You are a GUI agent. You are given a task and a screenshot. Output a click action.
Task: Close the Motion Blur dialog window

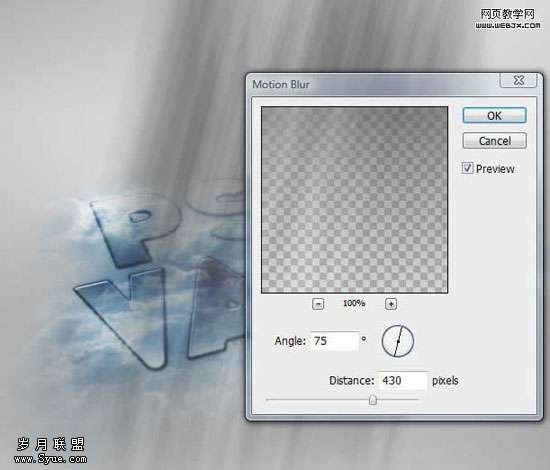coord(518,80)
